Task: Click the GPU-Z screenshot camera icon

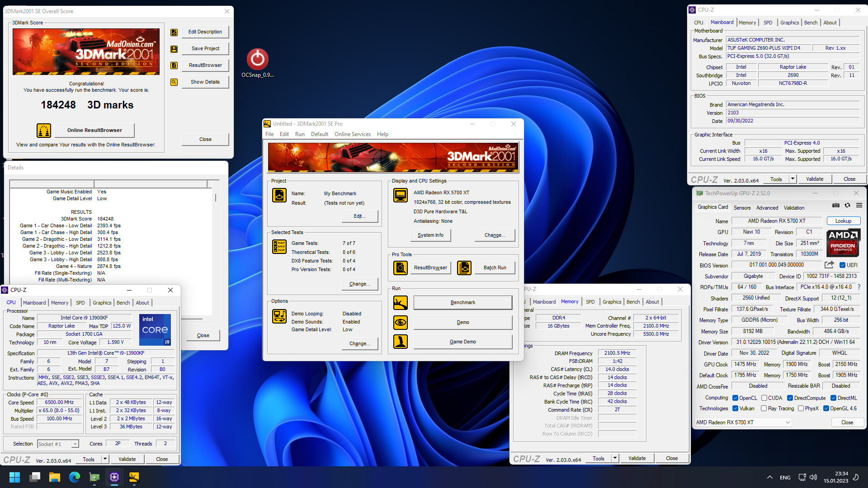Action: (836, 205)
